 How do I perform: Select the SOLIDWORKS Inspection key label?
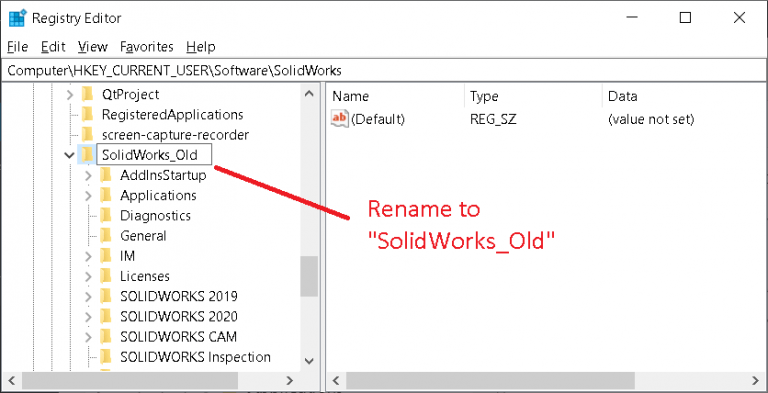pos(195,357)
